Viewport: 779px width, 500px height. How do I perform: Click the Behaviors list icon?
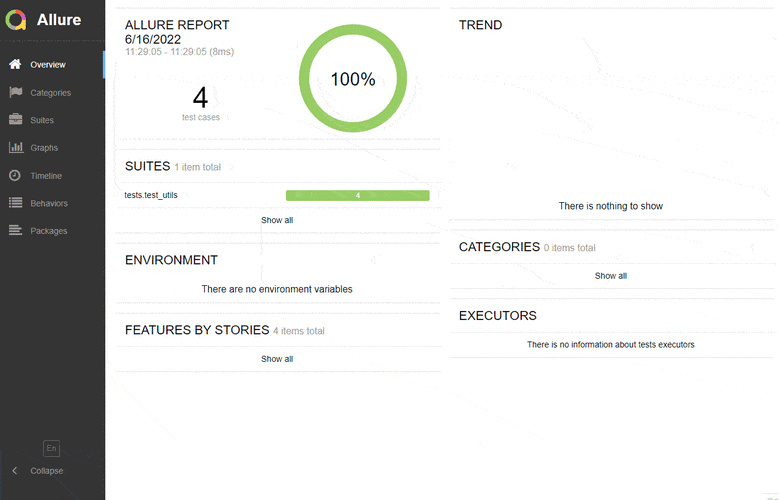(15, 203)
